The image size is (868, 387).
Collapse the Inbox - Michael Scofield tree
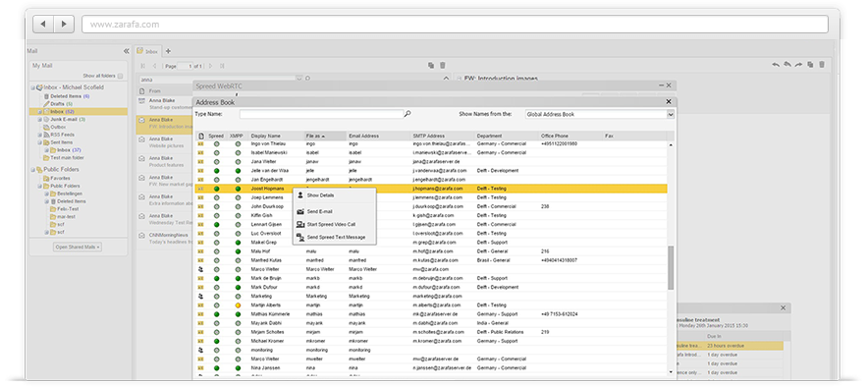click(32, 87)
